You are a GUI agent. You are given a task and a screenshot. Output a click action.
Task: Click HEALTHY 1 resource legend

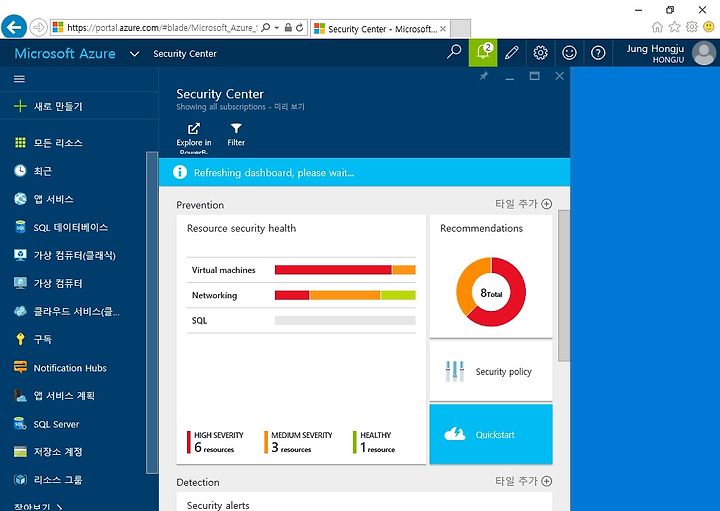tap(374, 442)
